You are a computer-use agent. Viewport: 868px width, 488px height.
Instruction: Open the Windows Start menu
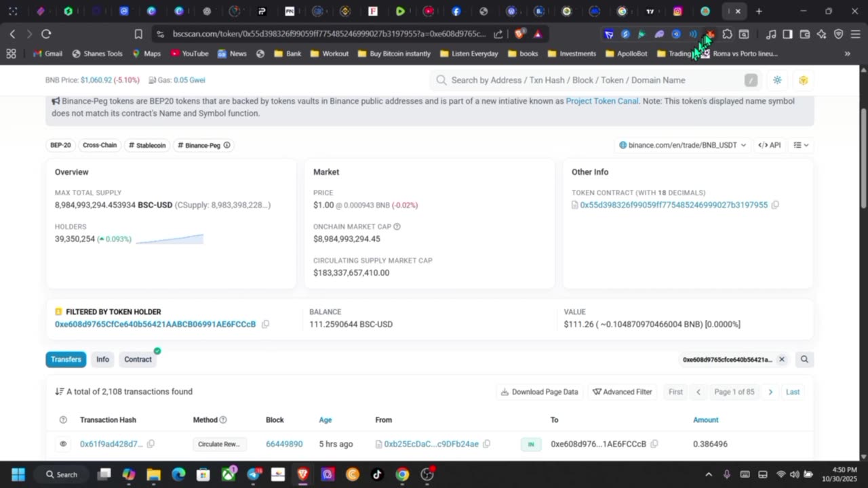click(18, 474)
